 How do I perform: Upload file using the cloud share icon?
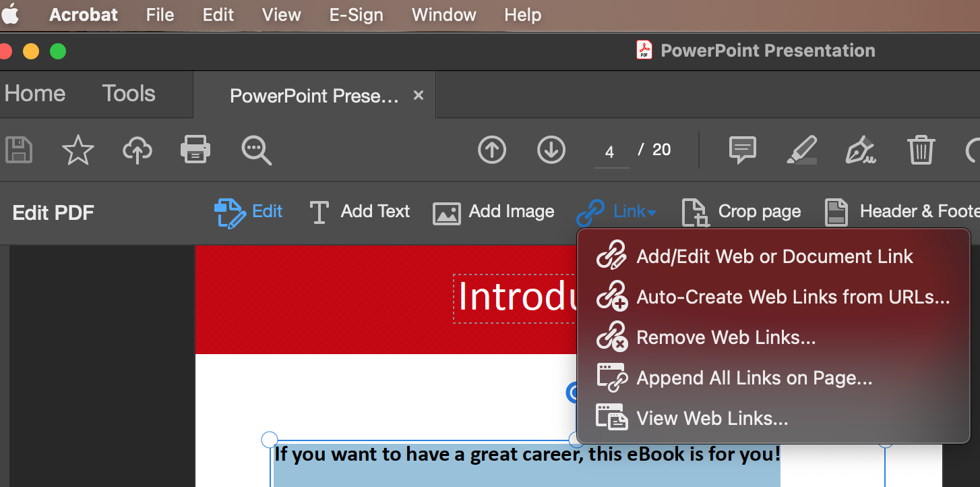[137, 150]
